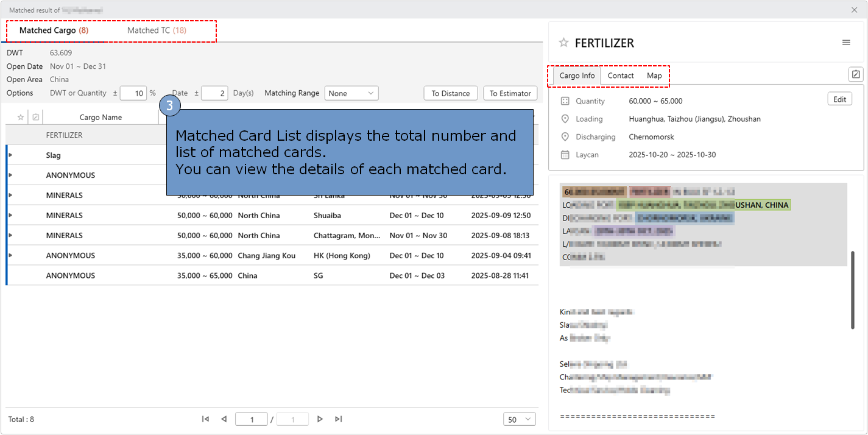This screenshot has height=435, width=868.
Task: Click the star column header icon
Action: coord(21,118)
